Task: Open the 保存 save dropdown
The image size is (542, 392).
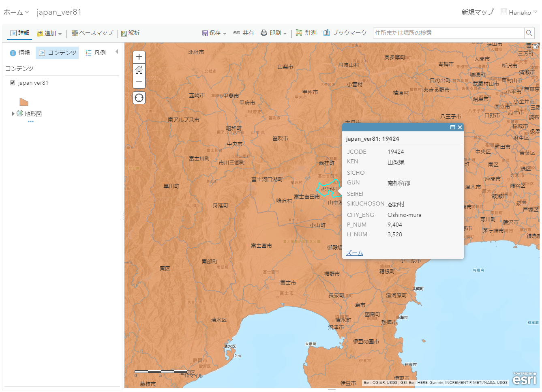Action: click(214, 33)
